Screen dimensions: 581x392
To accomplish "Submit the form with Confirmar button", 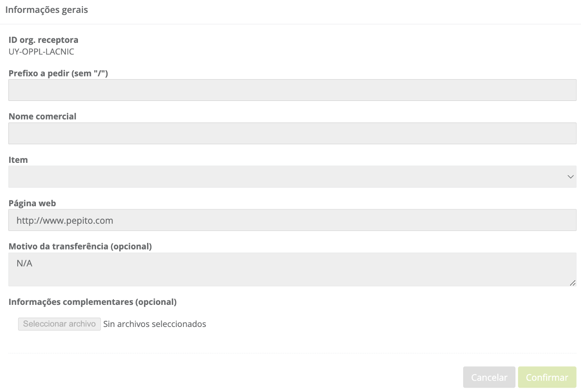I will pyautogui.click(x=547, y=377).
